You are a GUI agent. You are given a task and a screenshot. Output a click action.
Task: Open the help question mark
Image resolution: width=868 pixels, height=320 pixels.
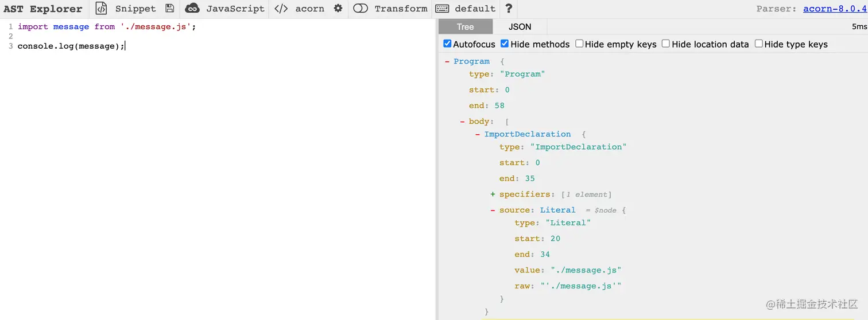pyautogui.click(x=509, y=9)
